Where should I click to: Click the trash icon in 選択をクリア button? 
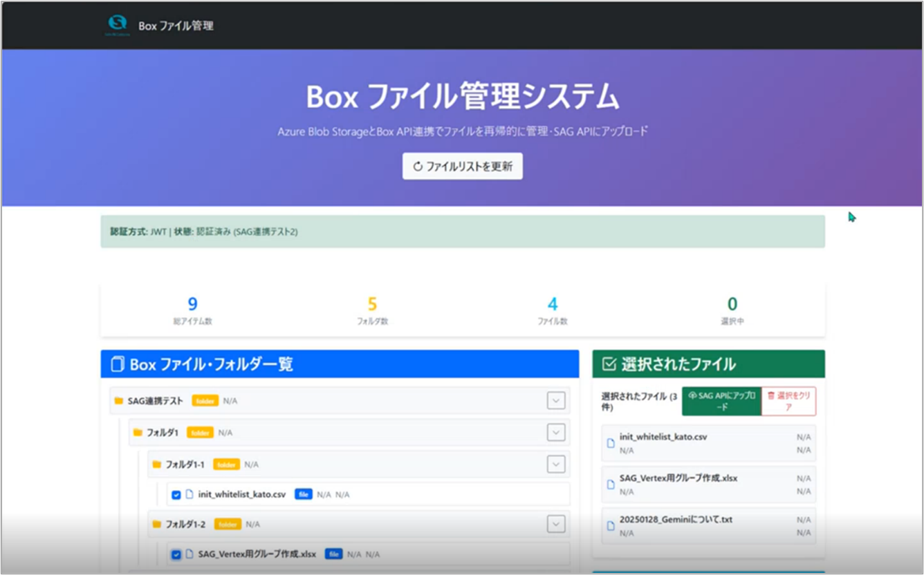click(x=770, y=396)
